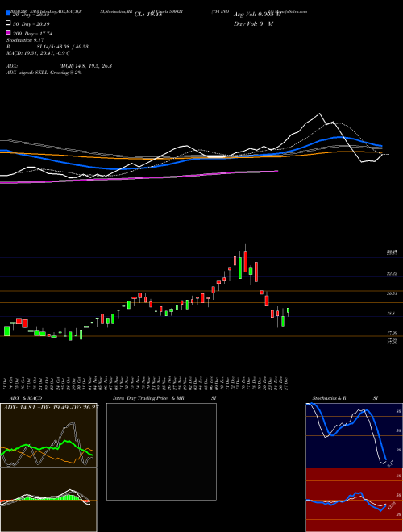
Task: Click the magenta 200 Day legend swatch
Action: (x=8, y=33)
